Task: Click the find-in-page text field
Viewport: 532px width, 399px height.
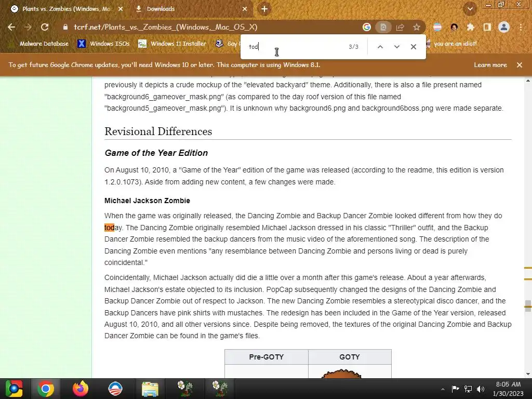Action: pyautogui.click(x=295, y=47)
